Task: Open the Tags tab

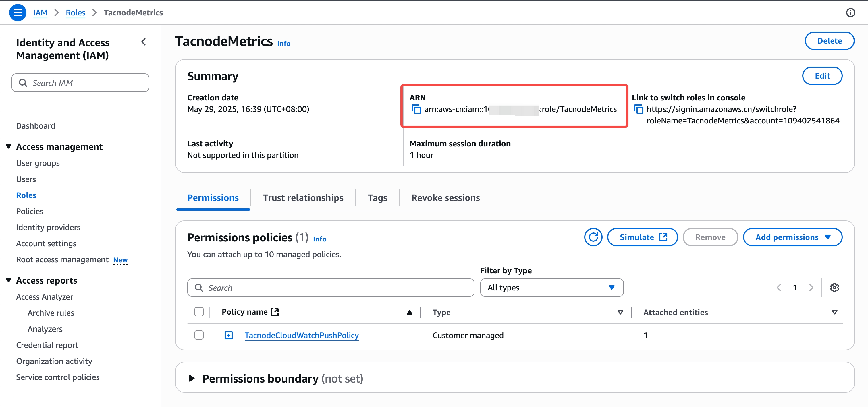Action: [377, 197]
